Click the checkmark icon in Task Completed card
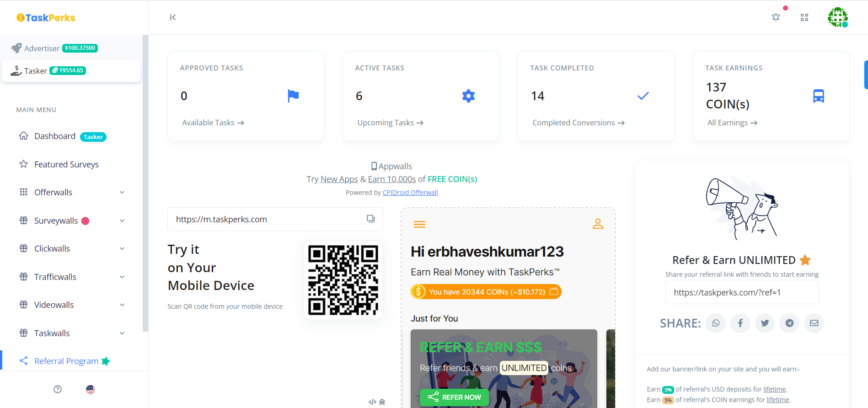The height and width of the screenshot is (408, 868). point(643,96)
